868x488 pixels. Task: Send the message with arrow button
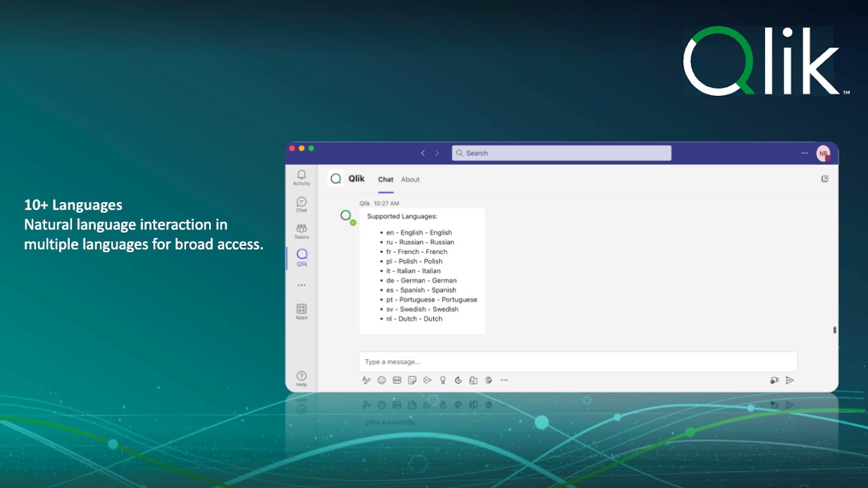pyautogui.click(x=790, y=381)
